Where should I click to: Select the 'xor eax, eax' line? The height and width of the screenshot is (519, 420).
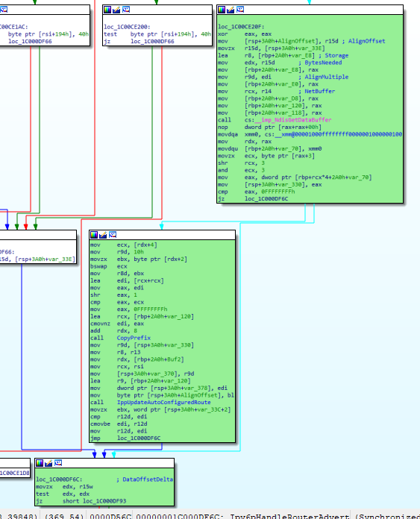click(x=245, y=34)
